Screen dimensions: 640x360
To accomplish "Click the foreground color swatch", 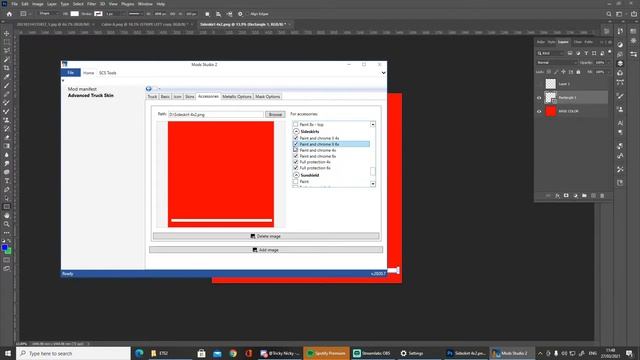I will [4, 247].
